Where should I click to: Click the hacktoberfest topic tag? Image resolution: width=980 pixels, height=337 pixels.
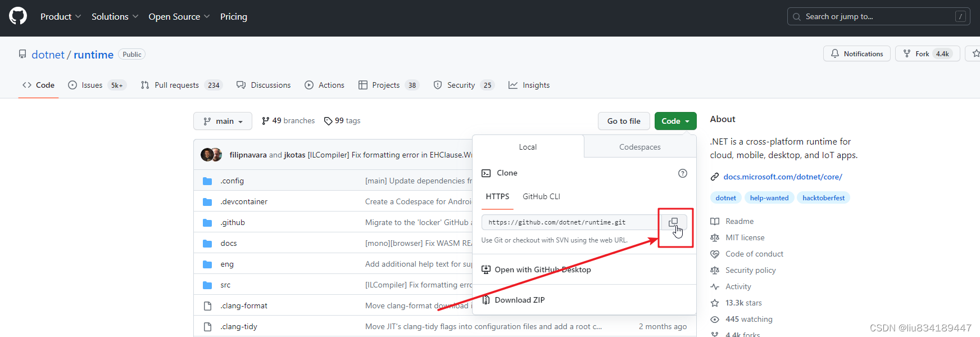[x=823, y=198]
